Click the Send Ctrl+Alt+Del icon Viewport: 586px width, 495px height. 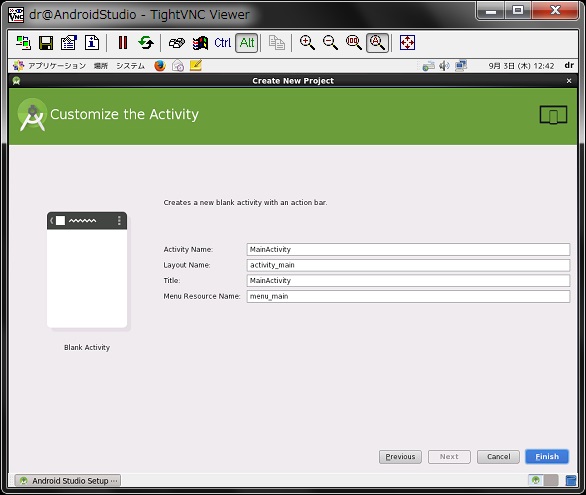coord(177,43)
